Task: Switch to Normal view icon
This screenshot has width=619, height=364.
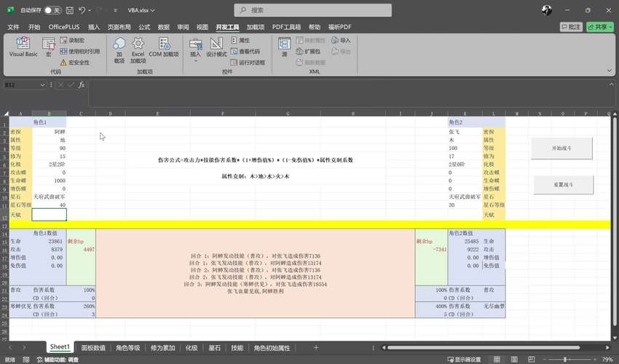Action: [497, 359]
